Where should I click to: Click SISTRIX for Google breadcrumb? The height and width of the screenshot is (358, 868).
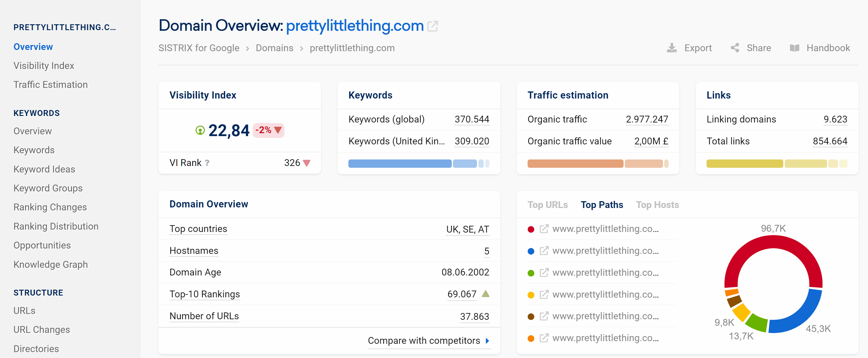click(199, 48)
